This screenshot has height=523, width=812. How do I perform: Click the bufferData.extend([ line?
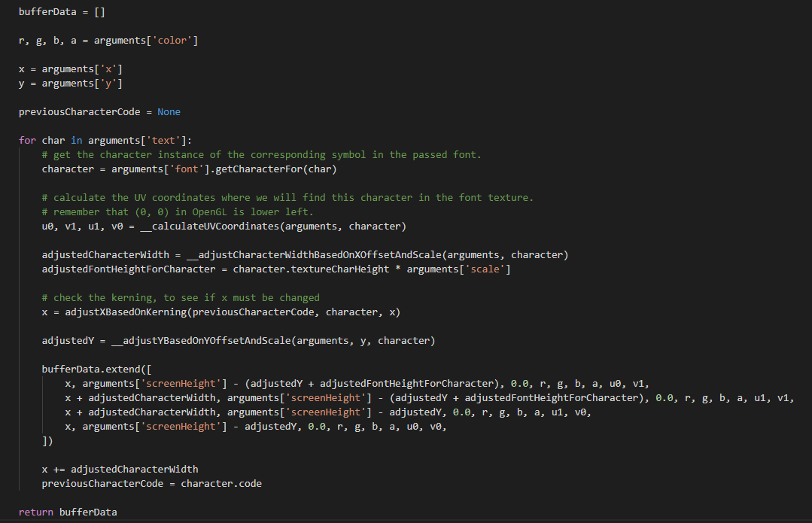pos(97,369)
